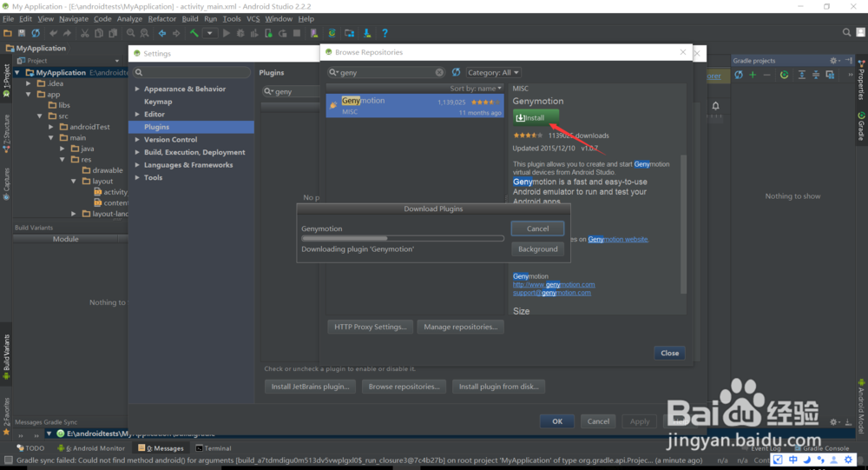Send the download to Background
The image size is (868, 470).
point(537,248)
